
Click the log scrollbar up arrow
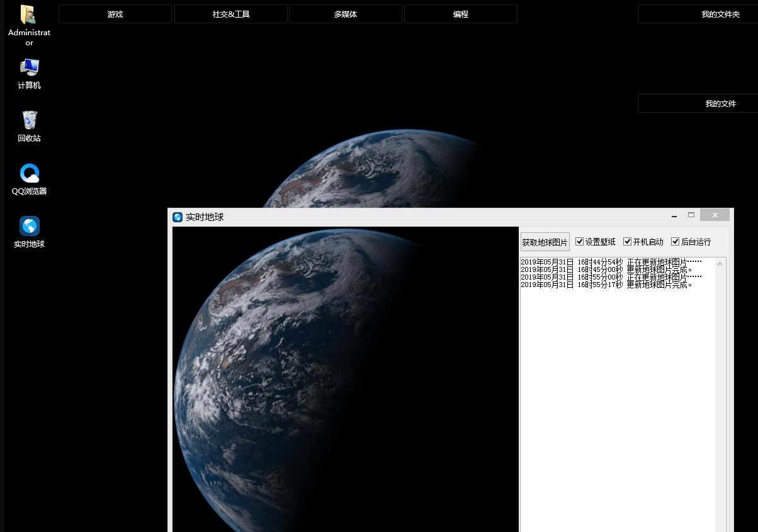(720, 264)
